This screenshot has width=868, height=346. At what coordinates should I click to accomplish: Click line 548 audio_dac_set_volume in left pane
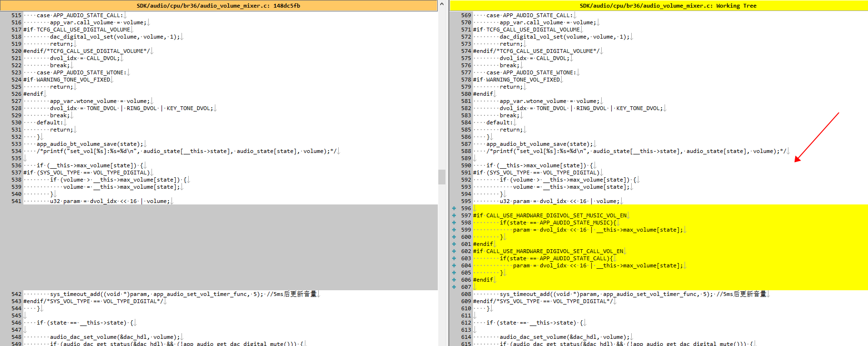pyautogui.click(x=115, y=337)
